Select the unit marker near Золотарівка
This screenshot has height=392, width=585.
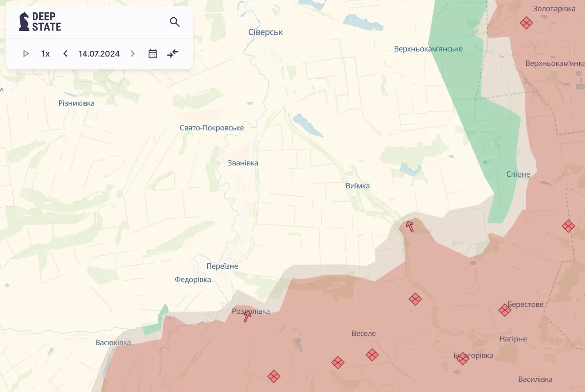point(526,23)
